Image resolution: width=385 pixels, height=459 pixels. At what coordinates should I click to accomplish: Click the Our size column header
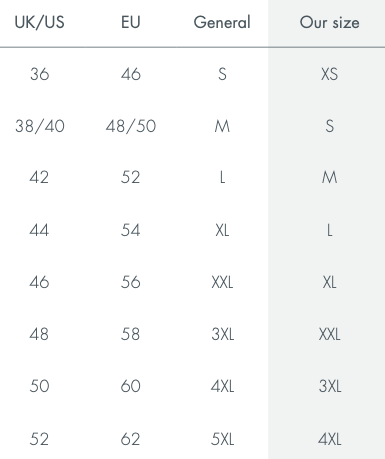pos(329,23)
